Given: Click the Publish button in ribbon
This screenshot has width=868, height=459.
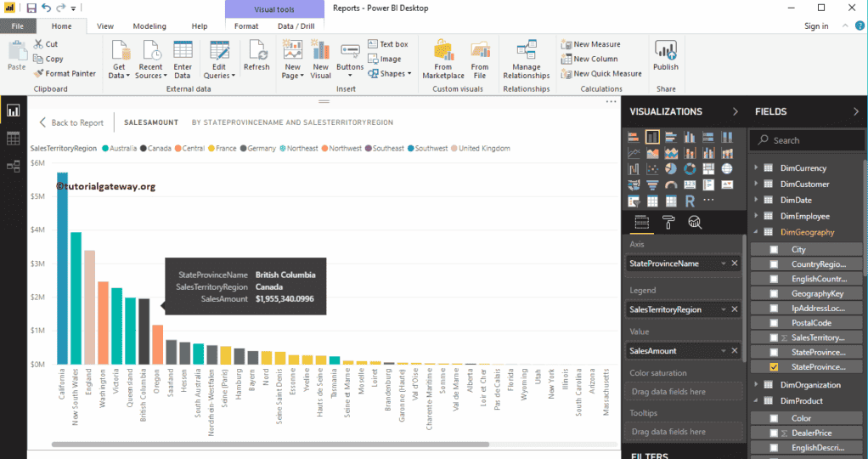Looking at the screenshot, I should pos(665,55).
